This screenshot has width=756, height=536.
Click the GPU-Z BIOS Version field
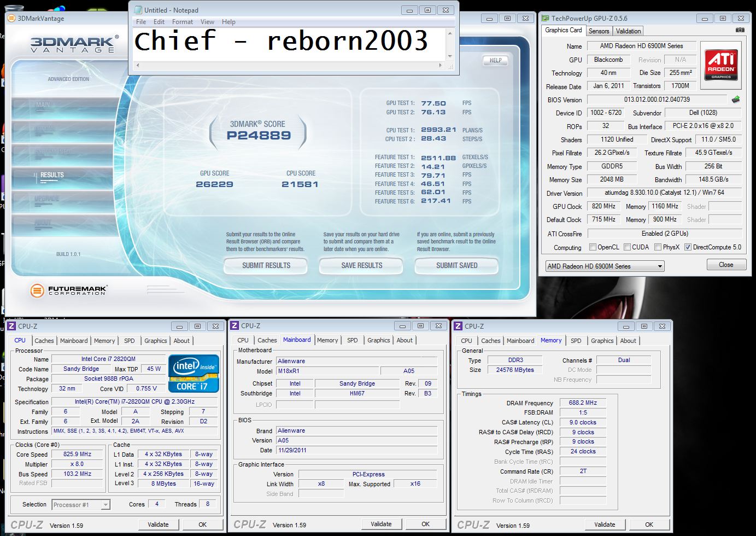coord(657,100)
